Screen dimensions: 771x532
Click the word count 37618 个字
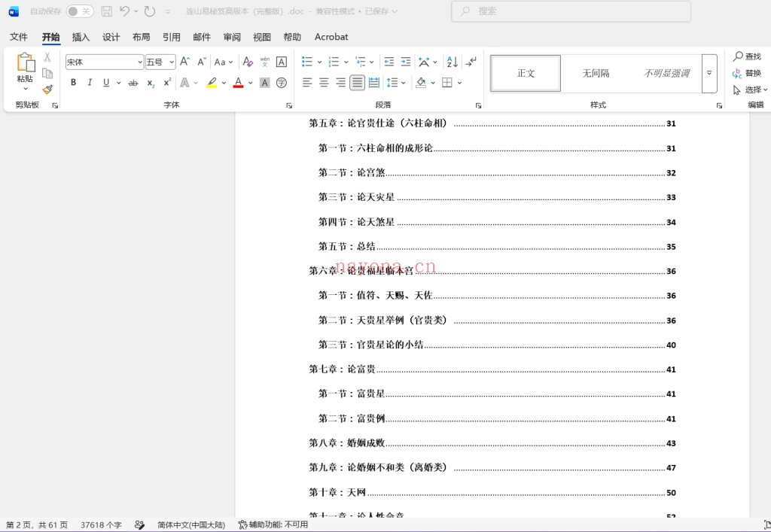[x=101, y=524]
